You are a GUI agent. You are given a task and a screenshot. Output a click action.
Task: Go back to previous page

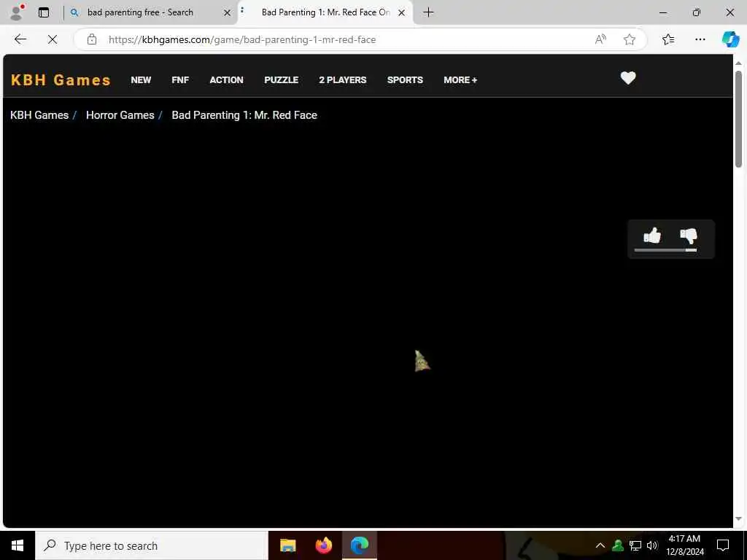[x=20, y=39]
